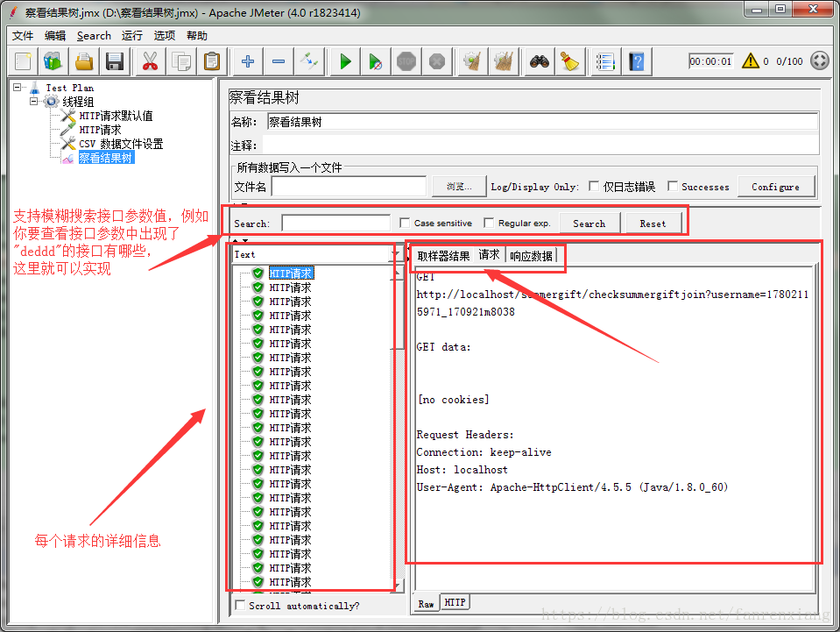Click the Copy icon in toolbar

point(181,61)
